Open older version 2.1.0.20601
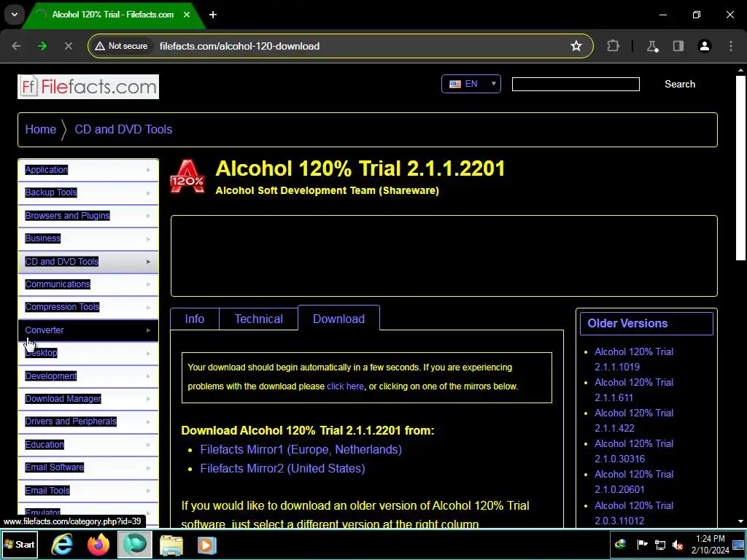 [x=634, y=481]
